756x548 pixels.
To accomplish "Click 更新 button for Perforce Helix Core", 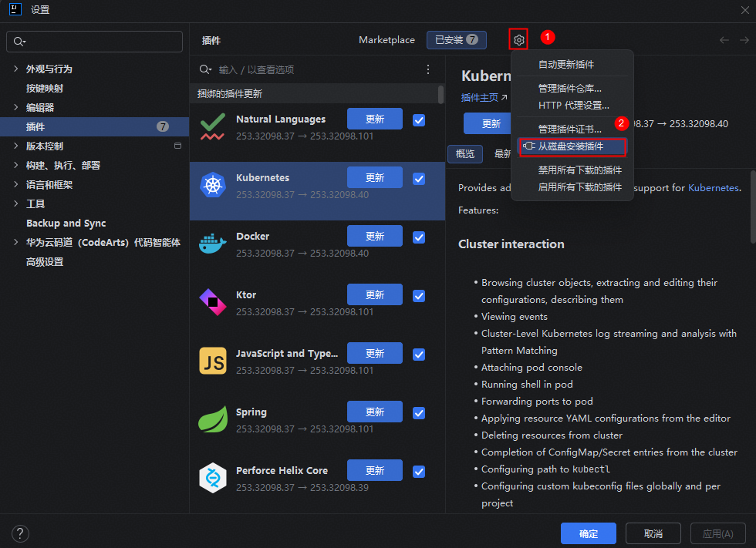I will [x=375, y=470].
